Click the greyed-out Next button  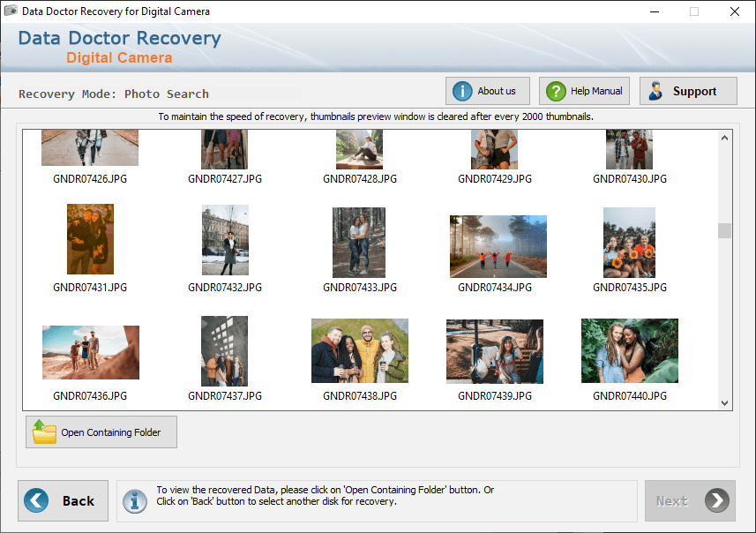[x=690, y=500]
